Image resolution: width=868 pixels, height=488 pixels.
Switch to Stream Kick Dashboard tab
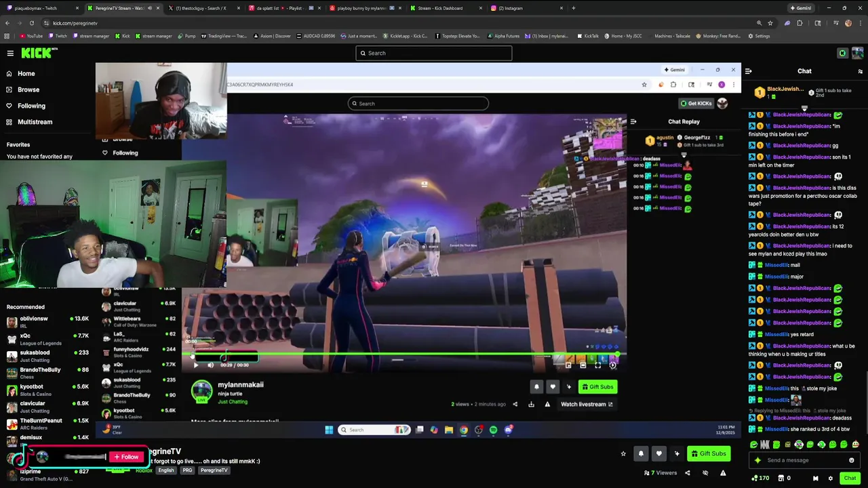pos(446,8)
